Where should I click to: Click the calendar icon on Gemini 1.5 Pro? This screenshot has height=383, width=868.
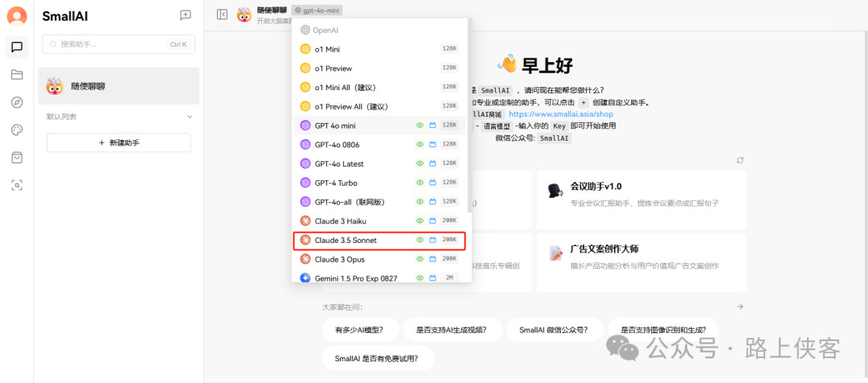pyautogui.click(x=433, y=278)
